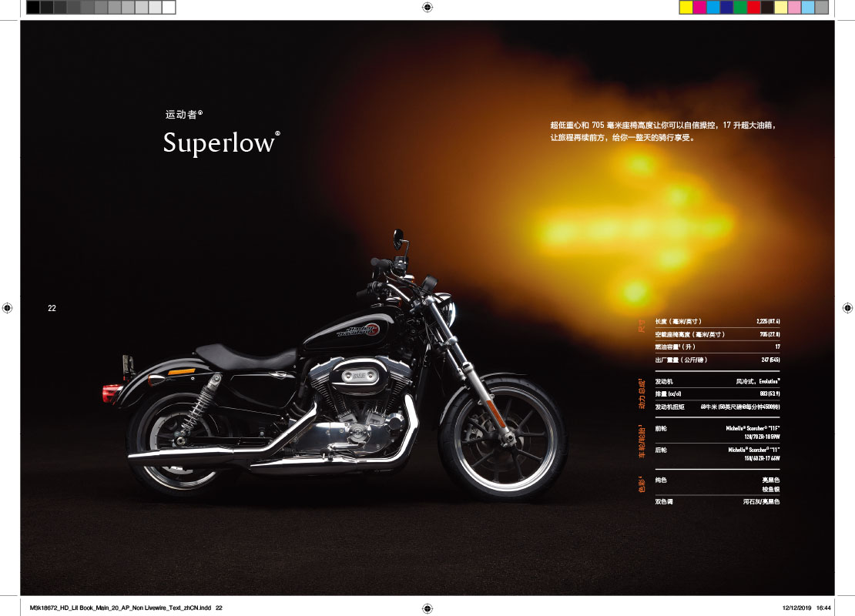Click the "双色调" two-tone label
The height and width of the screenshot is (616, 855).
pos(664,501)
